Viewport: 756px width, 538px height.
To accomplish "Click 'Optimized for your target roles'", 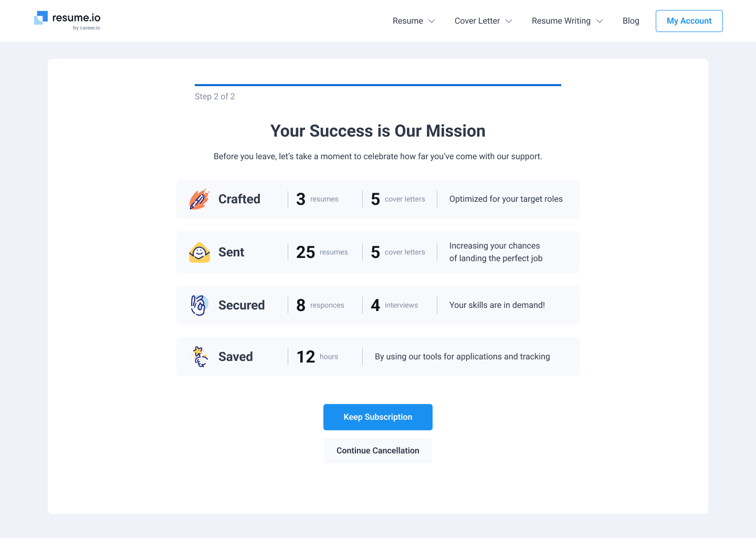I will (x=506, y=199).
